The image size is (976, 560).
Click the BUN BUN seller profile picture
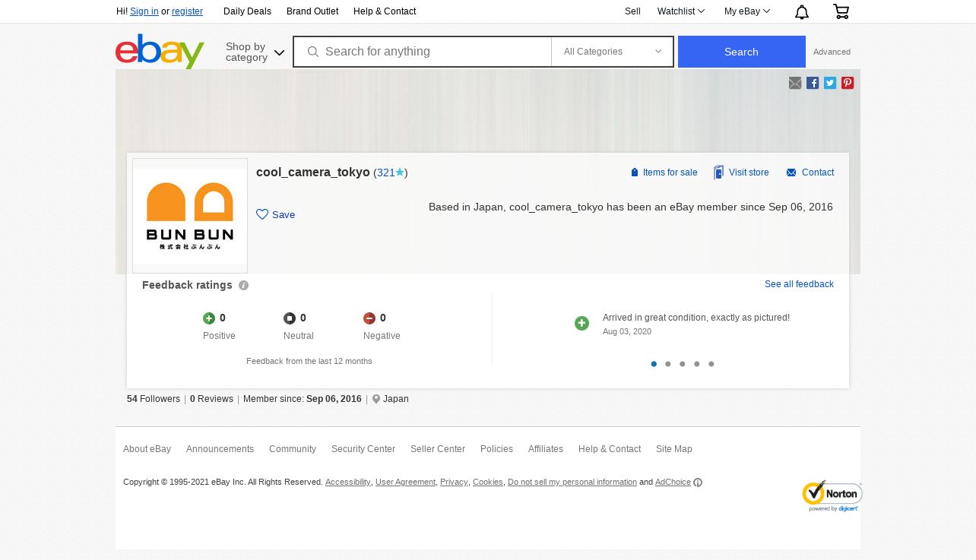pos(190,216)
